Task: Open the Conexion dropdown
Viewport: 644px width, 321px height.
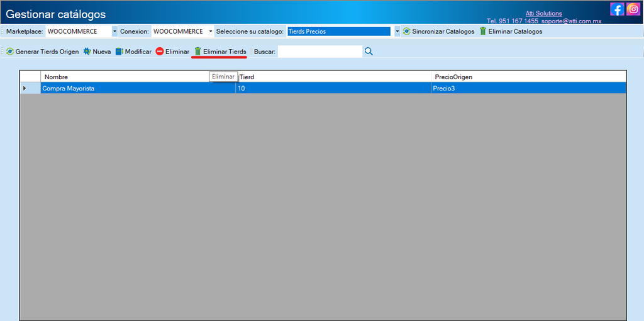Action: (211, 31)
